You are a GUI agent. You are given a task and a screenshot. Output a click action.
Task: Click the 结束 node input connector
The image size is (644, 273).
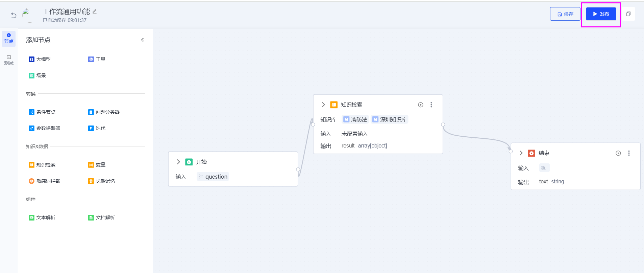point(511,151)
